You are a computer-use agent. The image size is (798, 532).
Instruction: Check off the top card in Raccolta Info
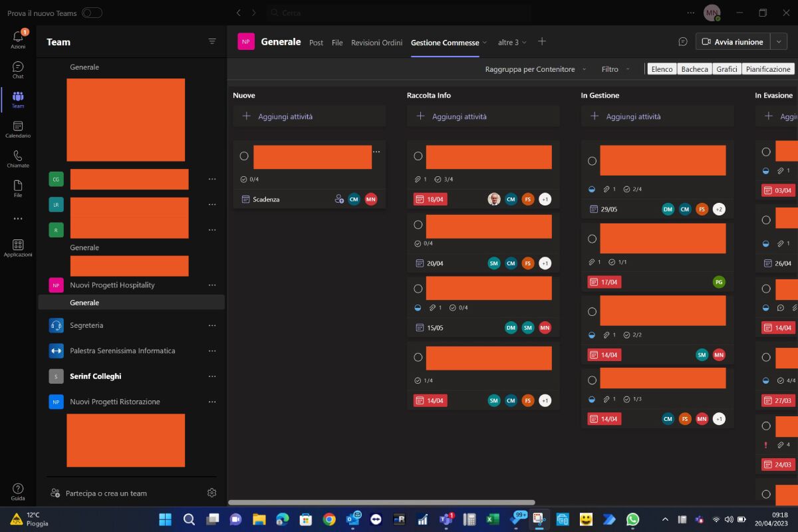tap(418, 156)
